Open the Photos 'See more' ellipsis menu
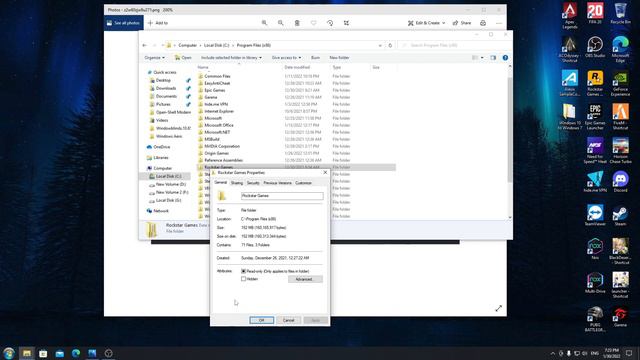 coord(499,23)
